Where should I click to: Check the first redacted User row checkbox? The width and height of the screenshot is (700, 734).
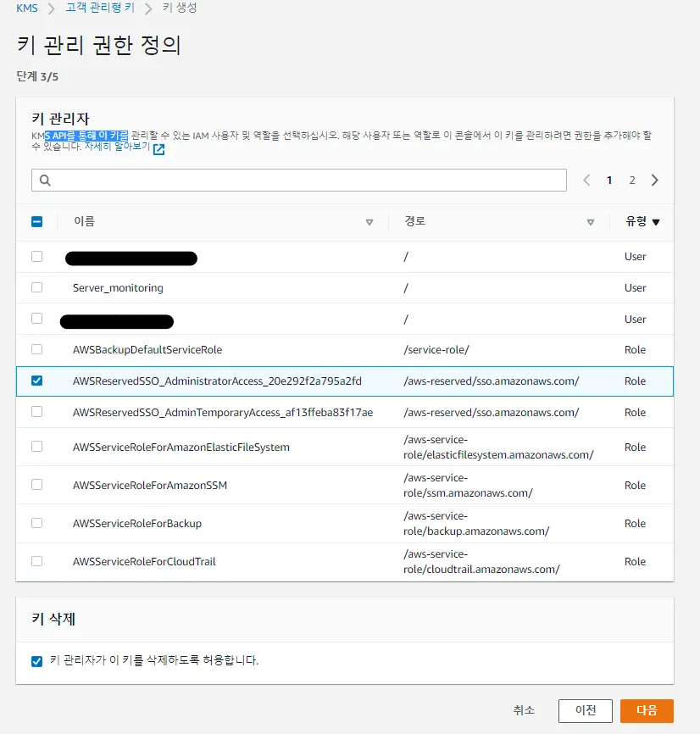pyautogui.click(x=37, y=257)
